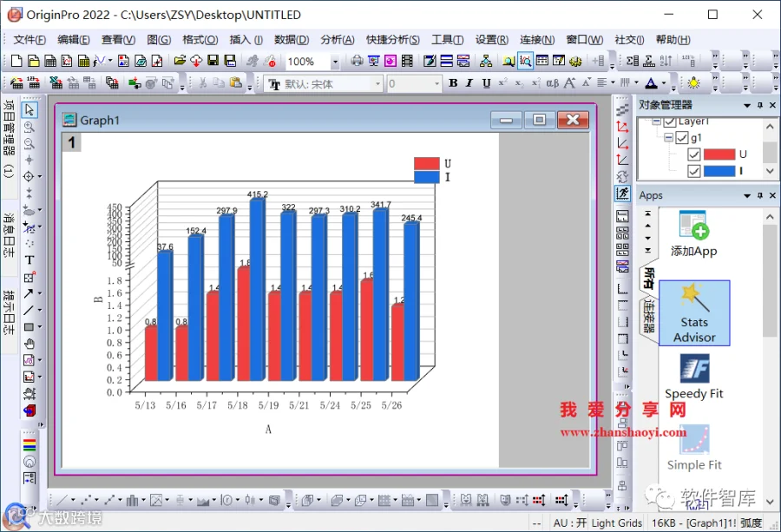
Task: Select the Rectangle tool
Action: (x=29, y=327)
